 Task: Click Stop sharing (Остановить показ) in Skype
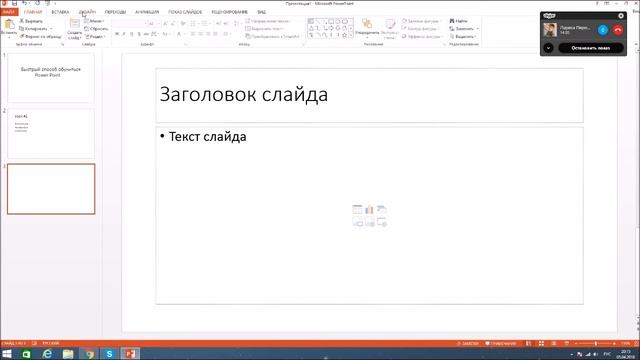pos(591,48)
